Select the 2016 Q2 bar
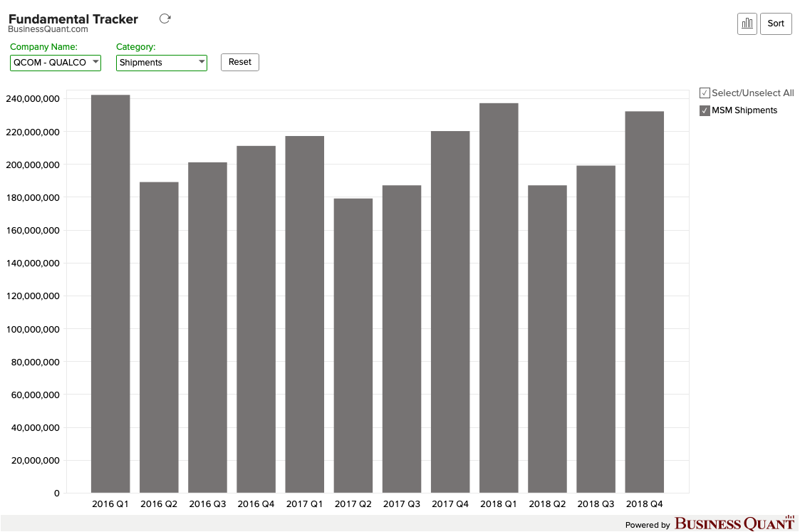 tap(159, 337)
